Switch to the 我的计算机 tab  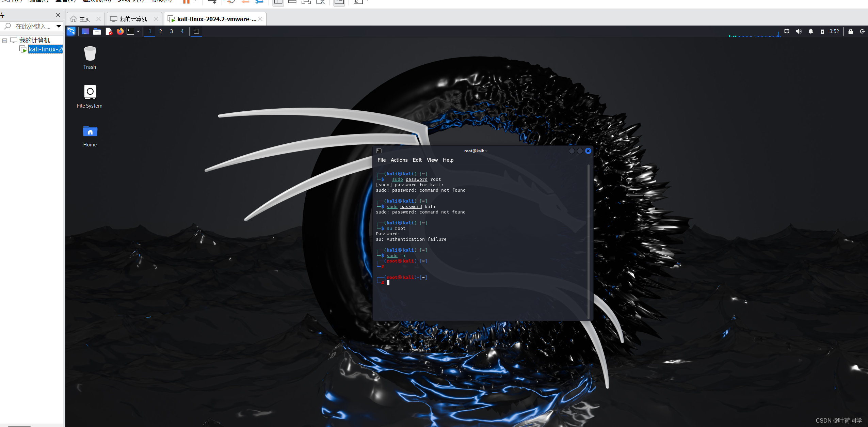point(133,19)
